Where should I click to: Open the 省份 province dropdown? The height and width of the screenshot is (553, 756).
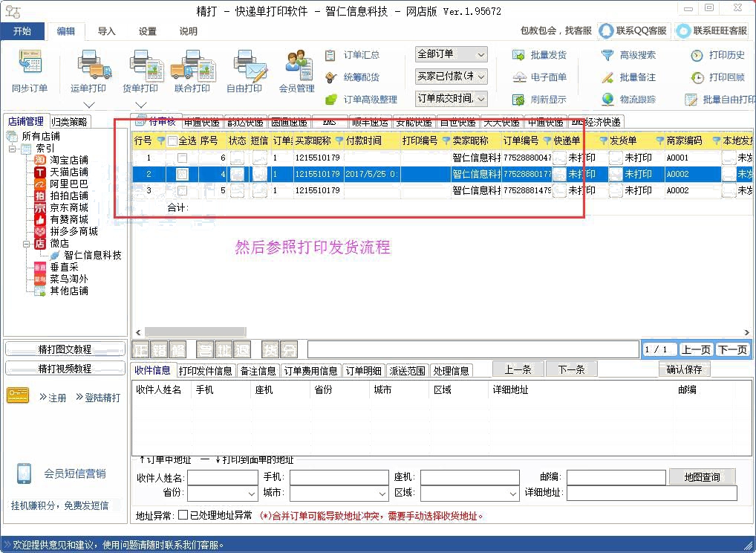tap(222, 493)
